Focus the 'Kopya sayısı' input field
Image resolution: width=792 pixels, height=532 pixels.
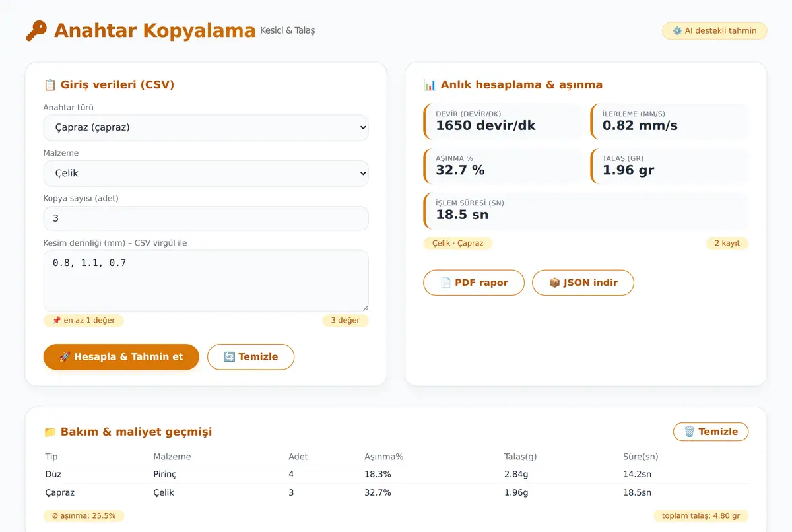pos(206,218)
